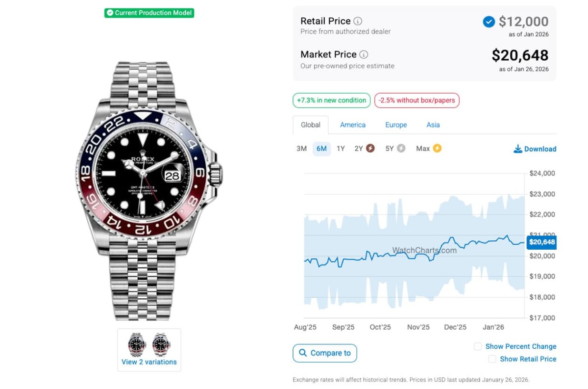
Task: Select the 6M time range
Action: (321, 149)
